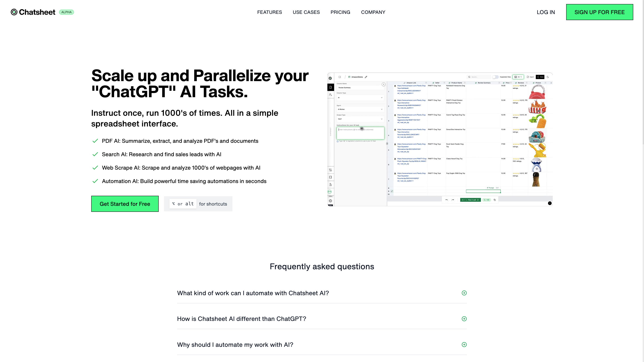Click Get Started for Free button
This screenshot has height=362, width=644.
coord(125,204)
